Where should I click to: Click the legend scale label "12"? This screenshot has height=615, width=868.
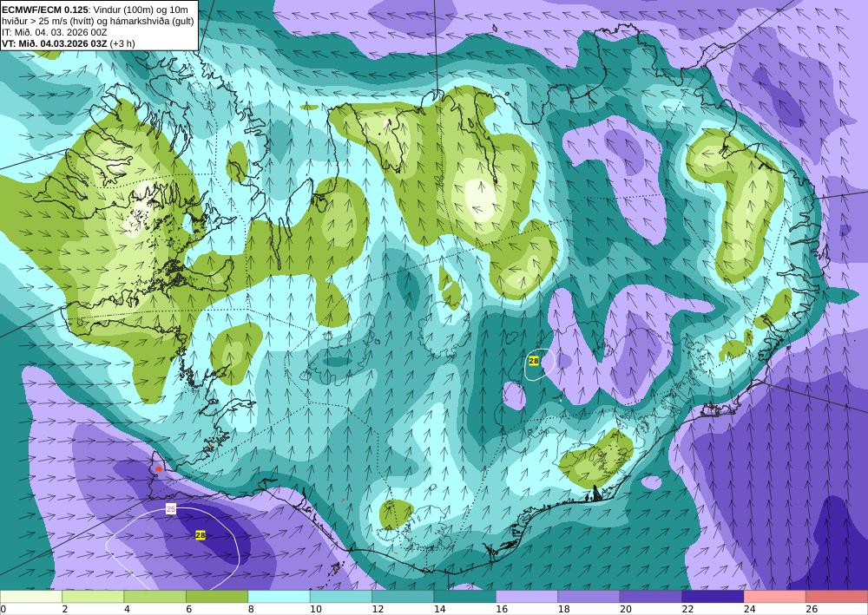(x=378, y=609)
